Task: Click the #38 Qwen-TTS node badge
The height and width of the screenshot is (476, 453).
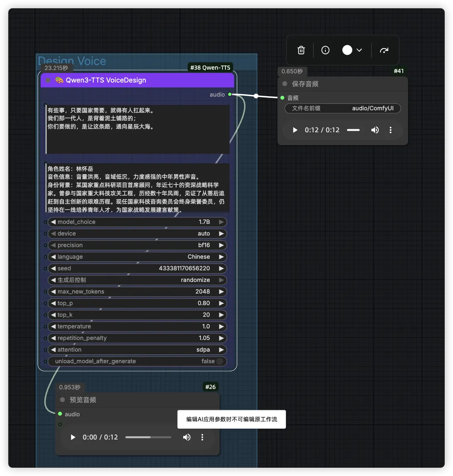Action: (x=210, y=68)
